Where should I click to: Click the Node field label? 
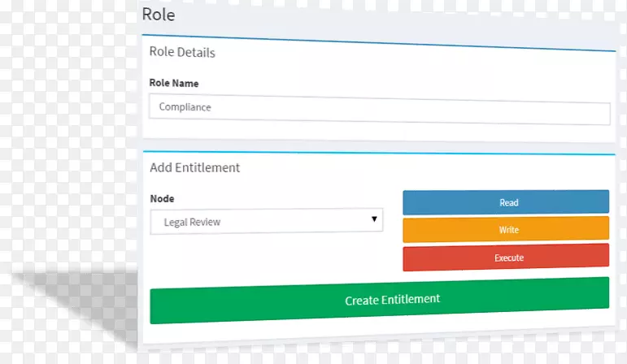coord(162,198)
